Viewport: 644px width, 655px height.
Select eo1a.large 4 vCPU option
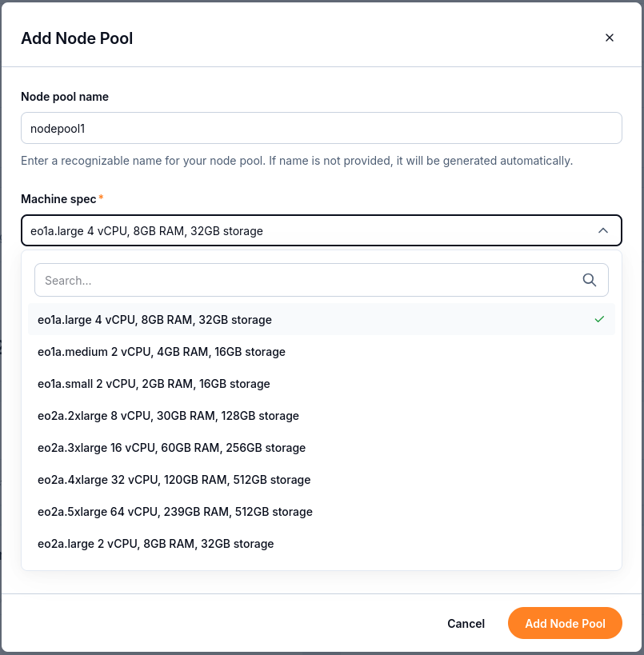[322, 320]
